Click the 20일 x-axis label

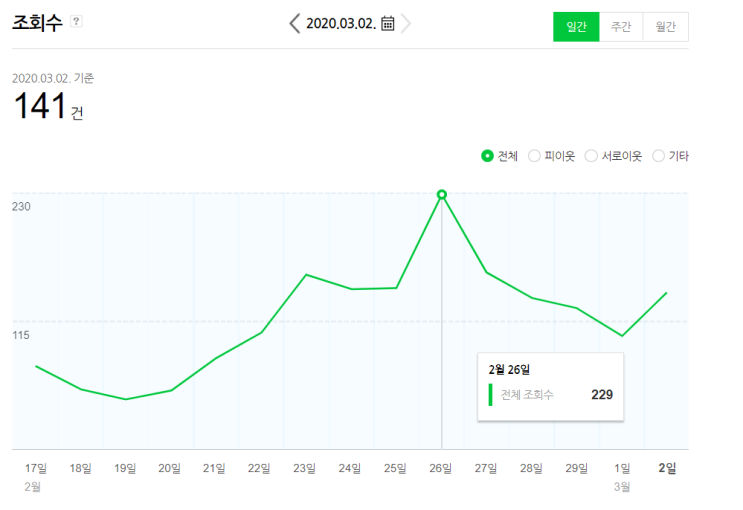tap(170, 468)
